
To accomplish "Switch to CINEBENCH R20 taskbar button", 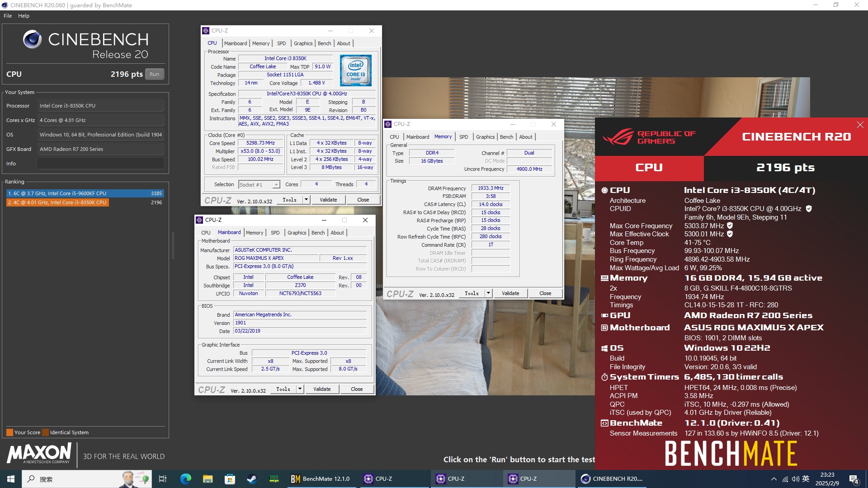I will (x=612, y=479).
